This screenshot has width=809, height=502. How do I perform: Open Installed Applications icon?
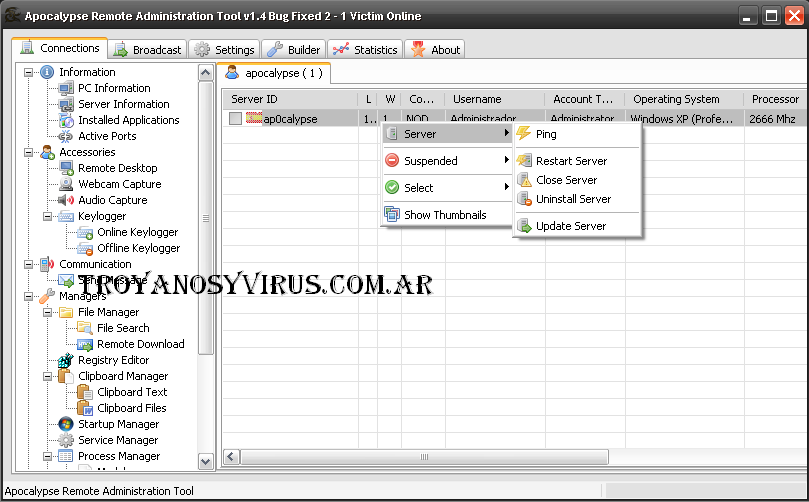66,120
